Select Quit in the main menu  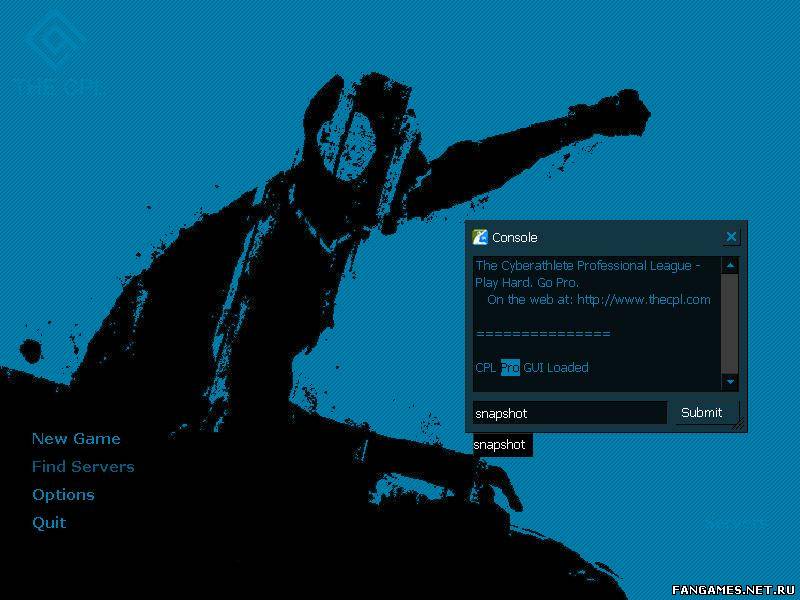pyautogui.click(x=49, y=522)
